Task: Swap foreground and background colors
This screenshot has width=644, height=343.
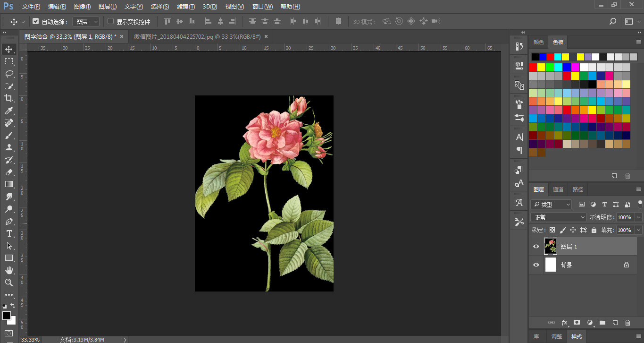Action: click(x=13, y=306)
